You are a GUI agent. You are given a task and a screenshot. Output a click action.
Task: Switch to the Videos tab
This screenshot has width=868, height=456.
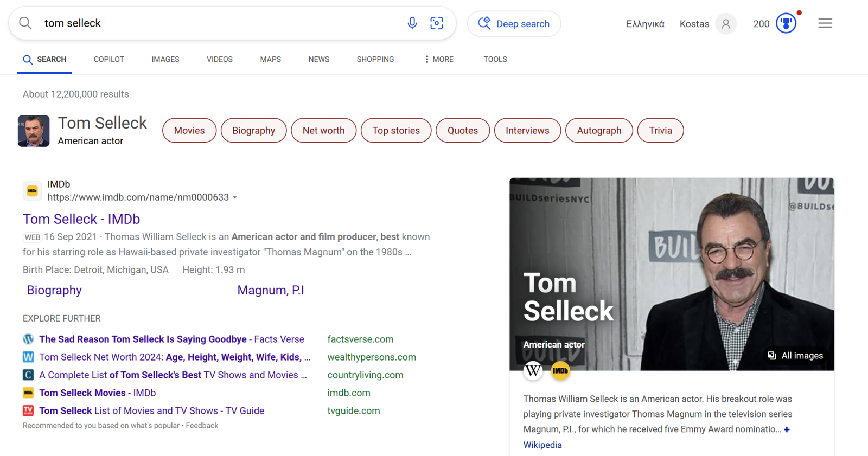click(x=219, y=60)
